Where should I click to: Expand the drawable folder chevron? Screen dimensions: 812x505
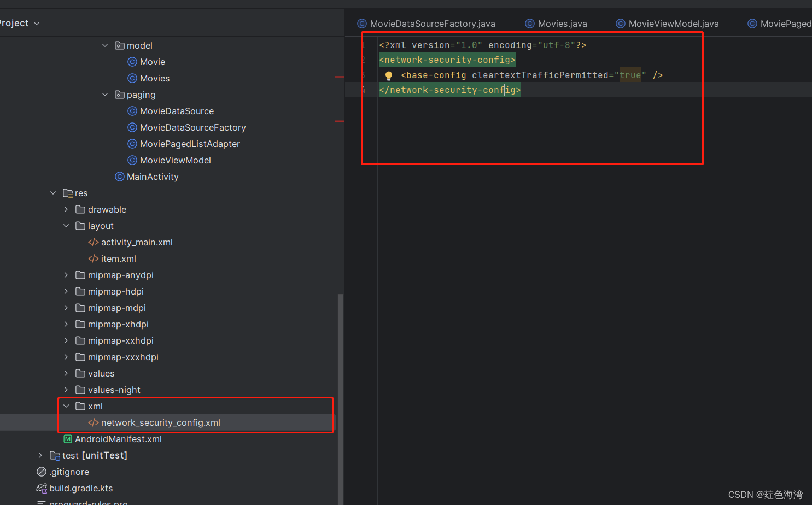(66, 209)
